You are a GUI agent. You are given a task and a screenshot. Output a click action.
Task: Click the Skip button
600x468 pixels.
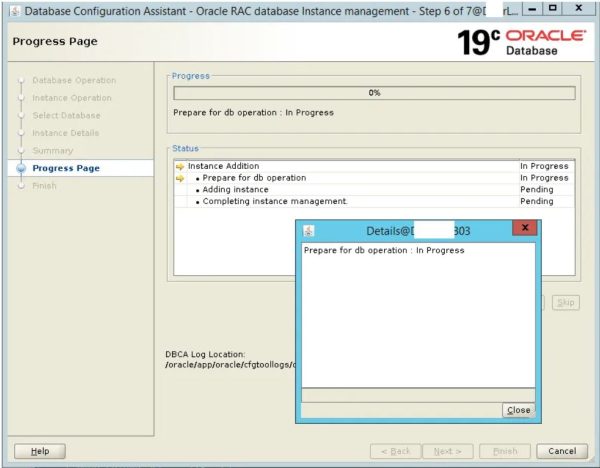[x=566, y=302]
